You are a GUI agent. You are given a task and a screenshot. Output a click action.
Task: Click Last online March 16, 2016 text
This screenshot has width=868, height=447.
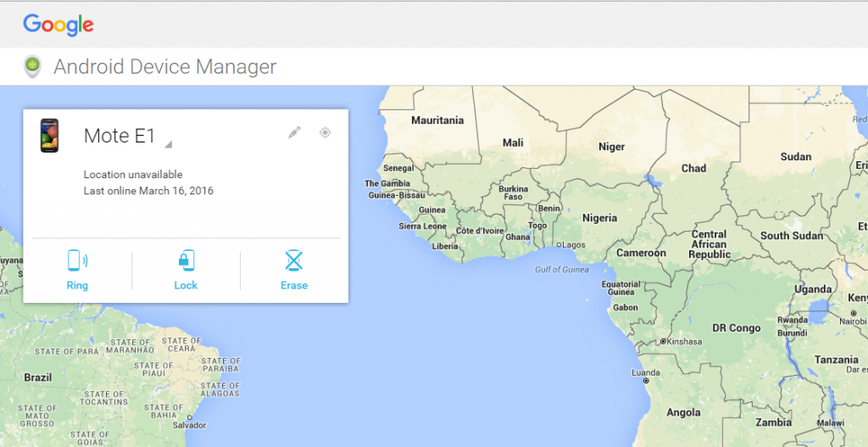coord(148,191)
